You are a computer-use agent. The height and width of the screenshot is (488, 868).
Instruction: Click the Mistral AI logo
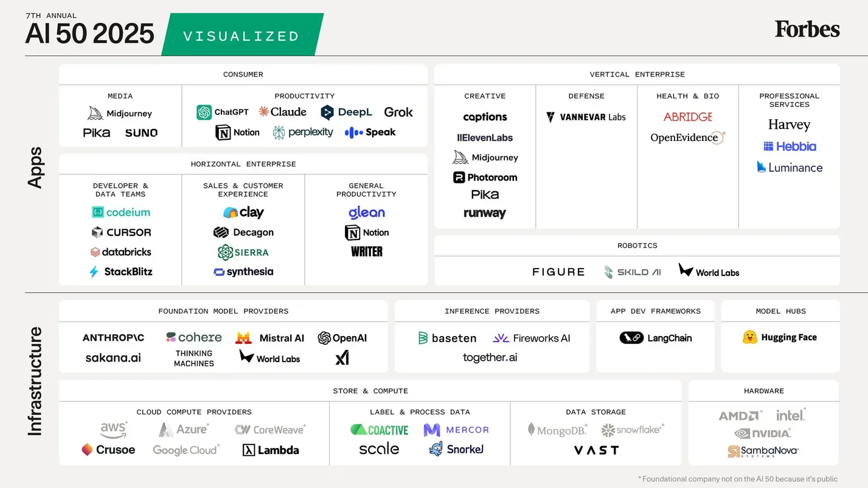(269, 338)
